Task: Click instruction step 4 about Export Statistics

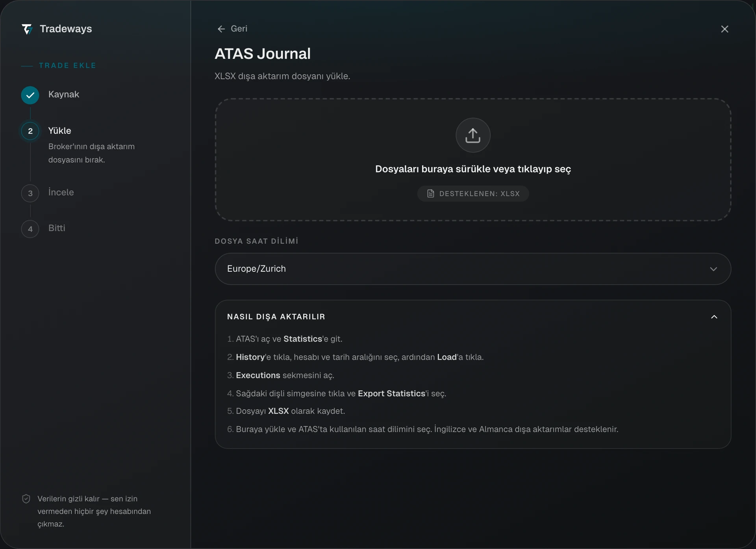Action: (x=337, y=393)
